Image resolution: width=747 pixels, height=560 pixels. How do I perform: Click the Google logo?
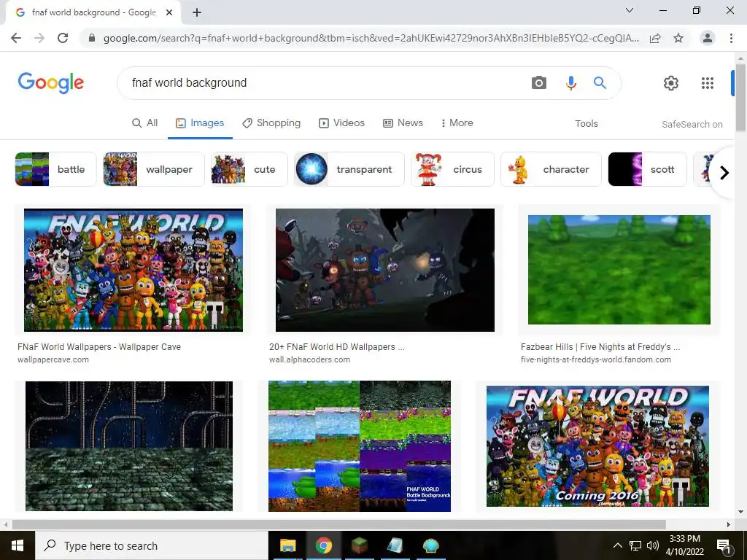point(51,83)
